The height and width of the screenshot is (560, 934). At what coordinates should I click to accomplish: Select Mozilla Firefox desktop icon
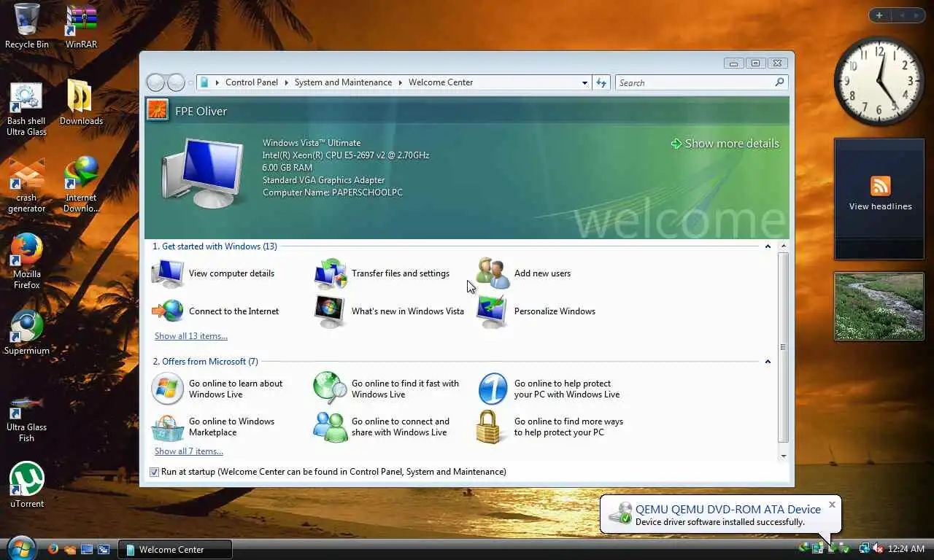click(x=27, y=261)
